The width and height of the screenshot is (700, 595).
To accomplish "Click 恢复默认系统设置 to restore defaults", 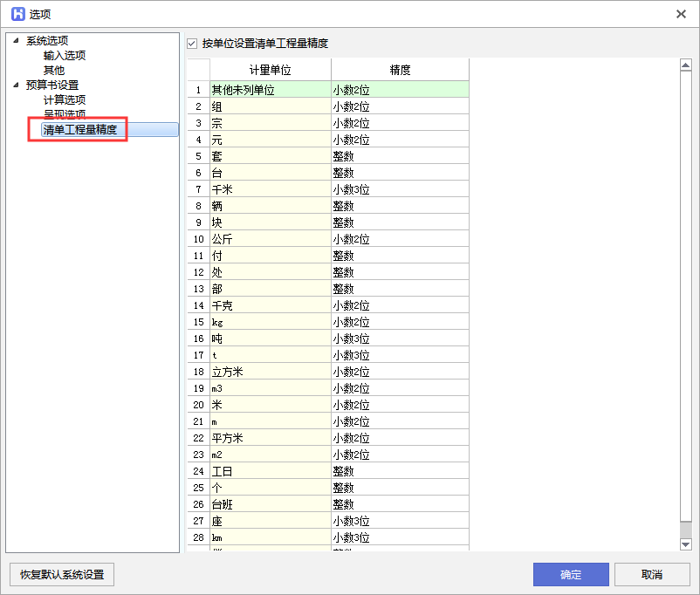I will (60, 574).
